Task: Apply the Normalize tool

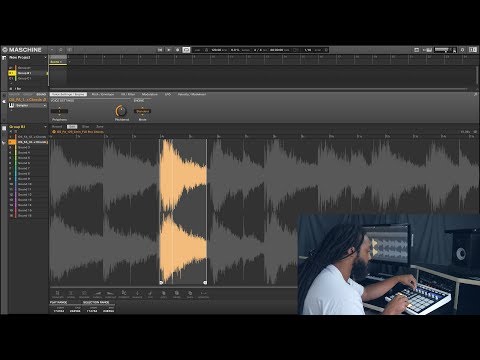Action: pos(71,294)
